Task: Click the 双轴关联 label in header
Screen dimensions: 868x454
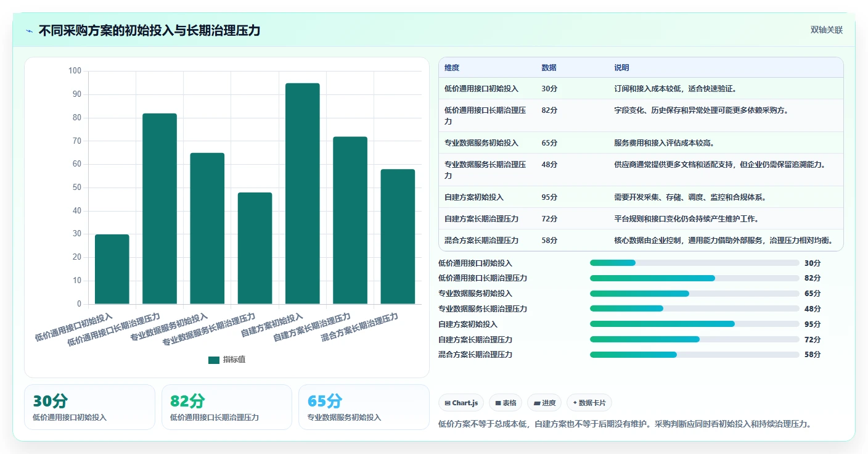Action: (826, 30)
